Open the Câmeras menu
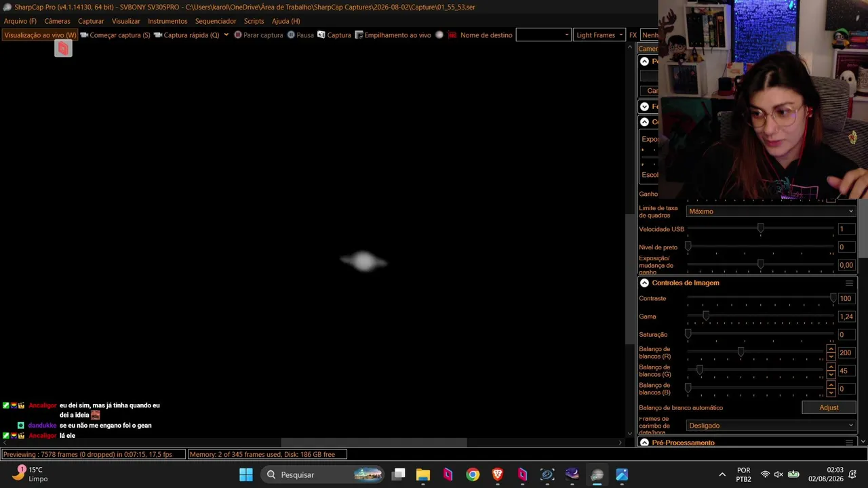 [57, 21]
